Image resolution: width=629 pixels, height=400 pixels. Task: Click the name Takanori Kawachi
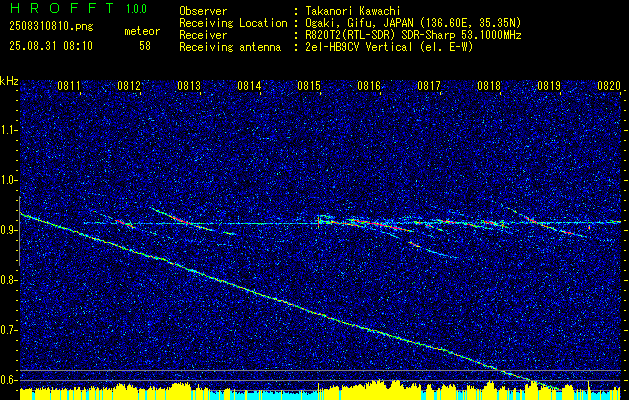pos(352,11)
